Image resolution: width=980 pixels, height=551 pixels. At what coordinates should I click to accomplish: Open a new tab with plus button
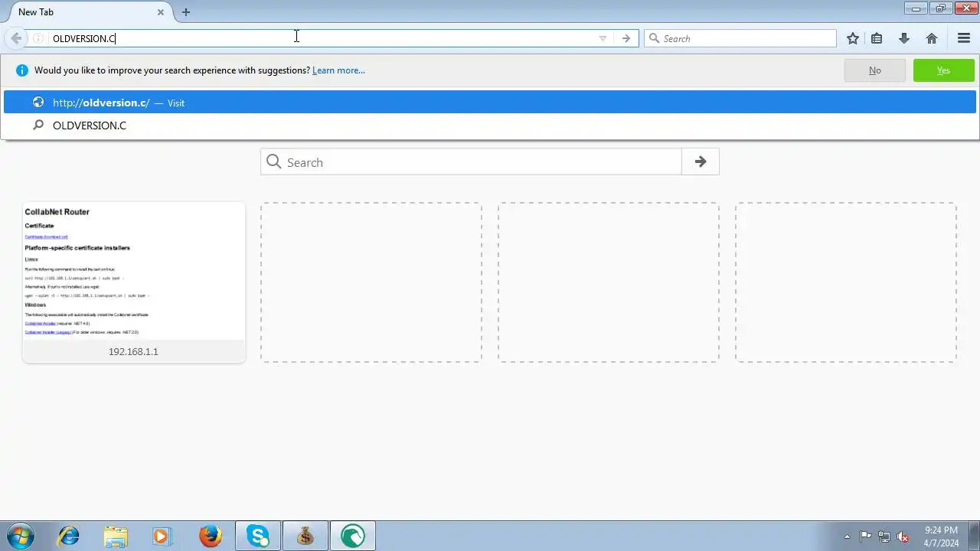click(x=186, y=12)
